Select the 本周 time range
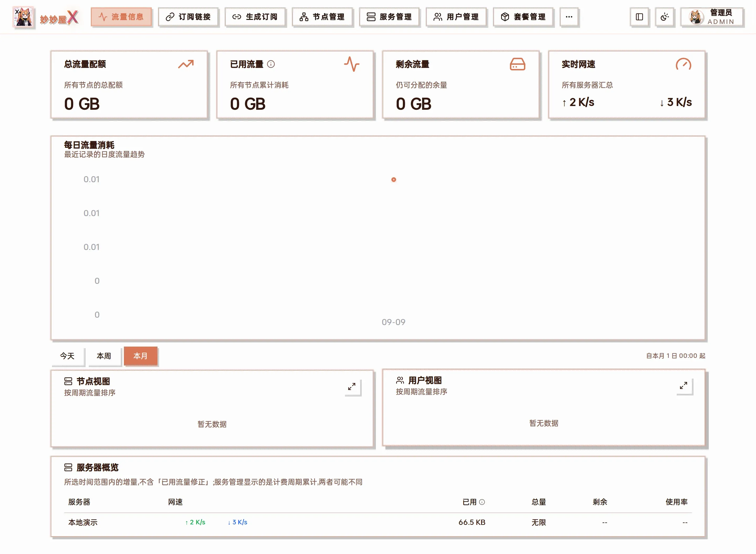This screenshot has height=554, width=756. coord(104,356)
